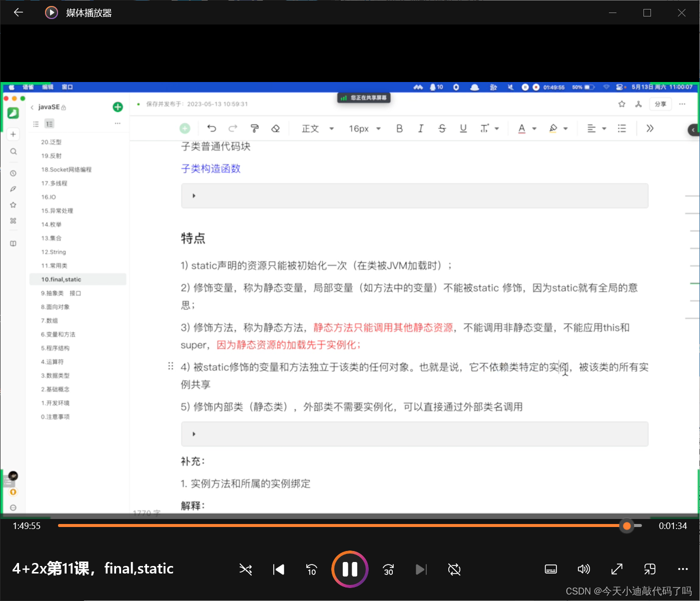This screenshot has height=601, width=700.
Task: Toggle bold formatting
Action: (399, 128)
